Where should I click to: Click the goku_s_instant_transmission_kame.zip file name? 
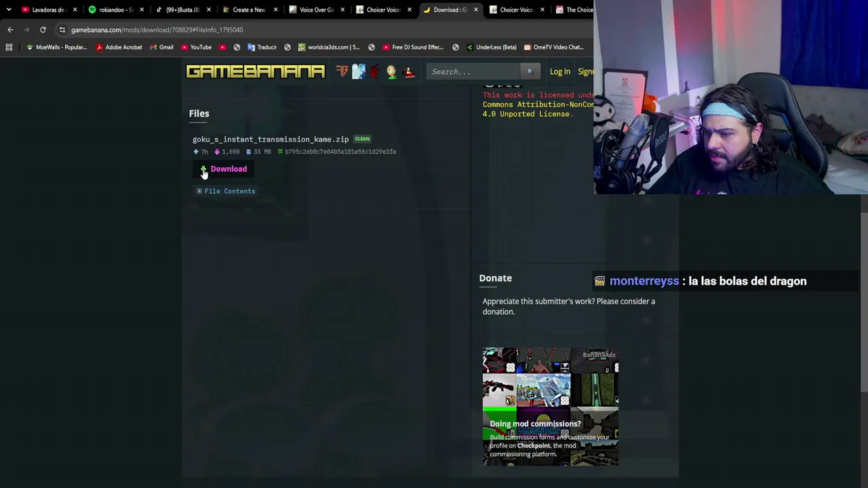(x=271, y=139)
